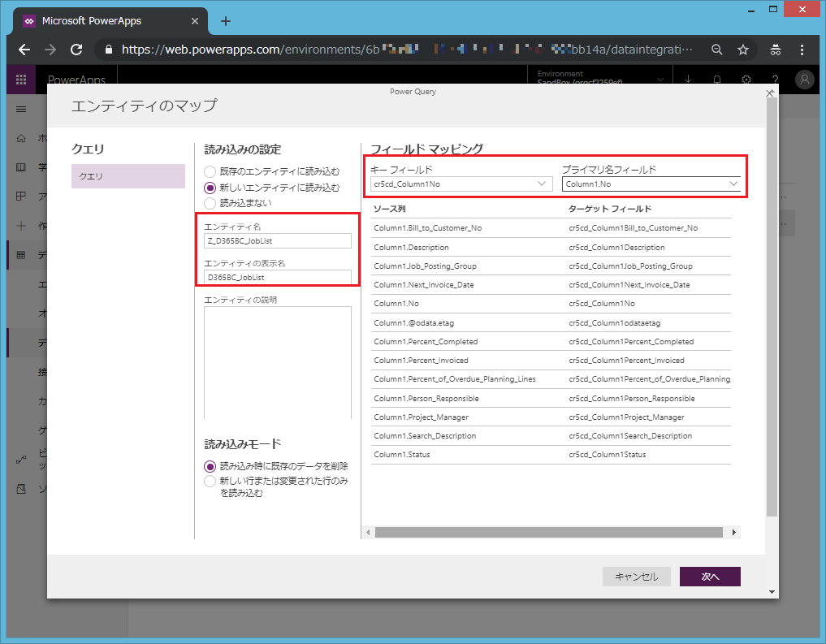The height and width of the screenshot is (644, 826).
Task: Open the キー フィールド dropdown
Action: point(461,184)
